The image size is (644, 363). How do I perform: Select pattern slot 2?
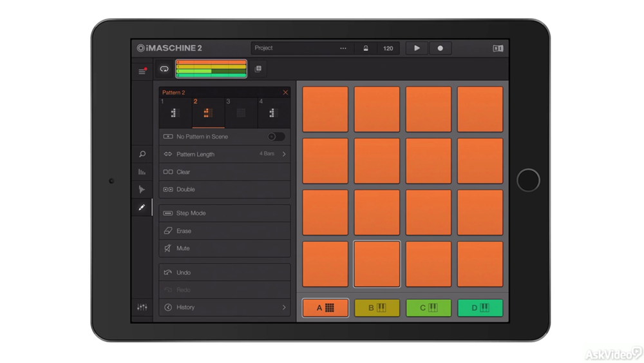(208, 113)
